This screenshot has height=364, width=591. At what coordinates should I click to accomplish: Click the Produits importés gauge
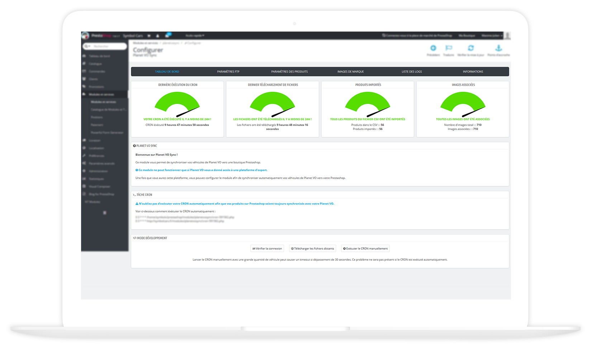(368, 104)
